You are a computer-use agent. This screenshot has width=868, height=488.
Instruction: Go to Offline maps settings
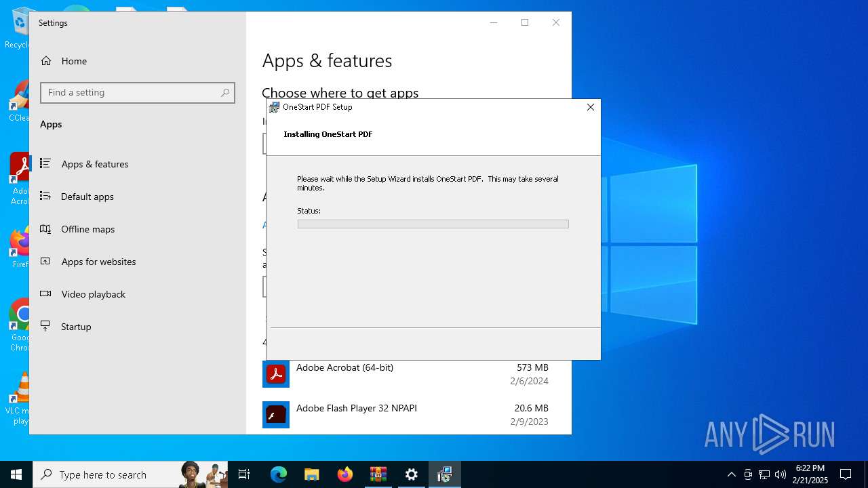[x=88, y=229]
